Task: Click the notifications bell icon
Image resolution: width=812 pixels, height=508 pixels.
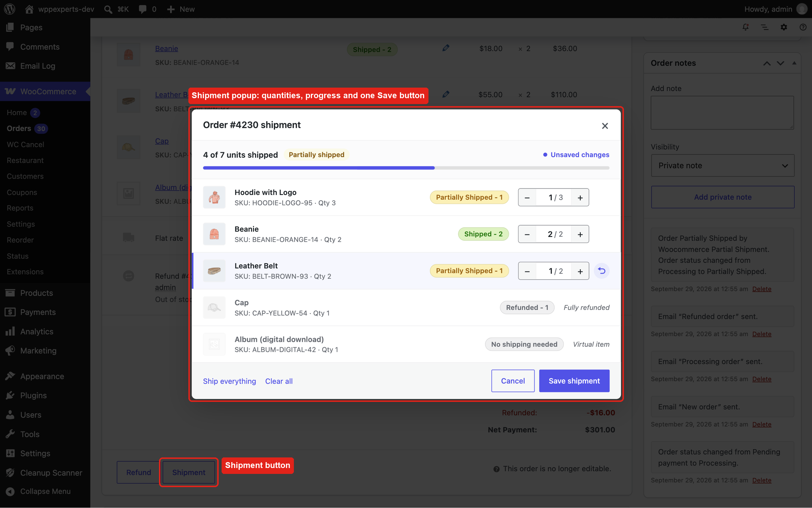Action: tap(746, 27)
